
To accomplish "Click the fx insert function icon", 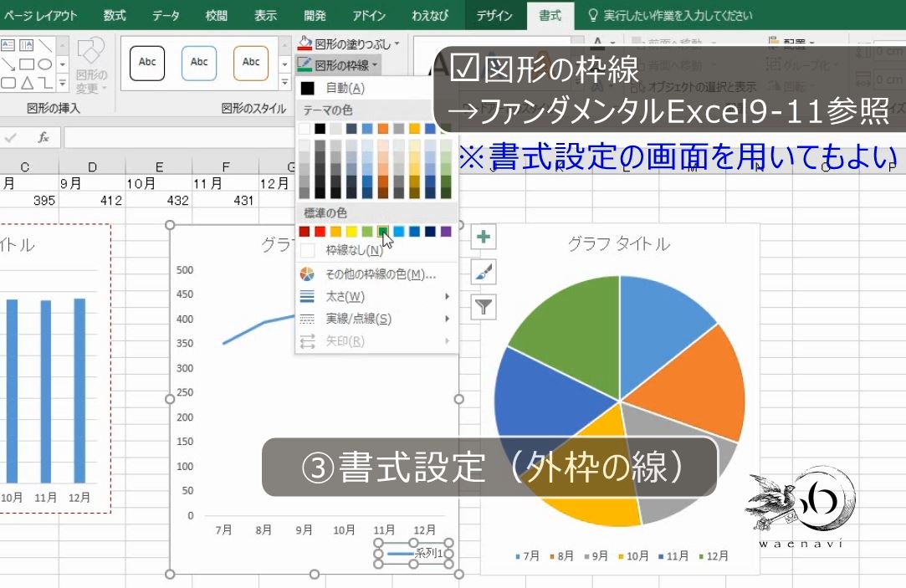I will point(44,138).
